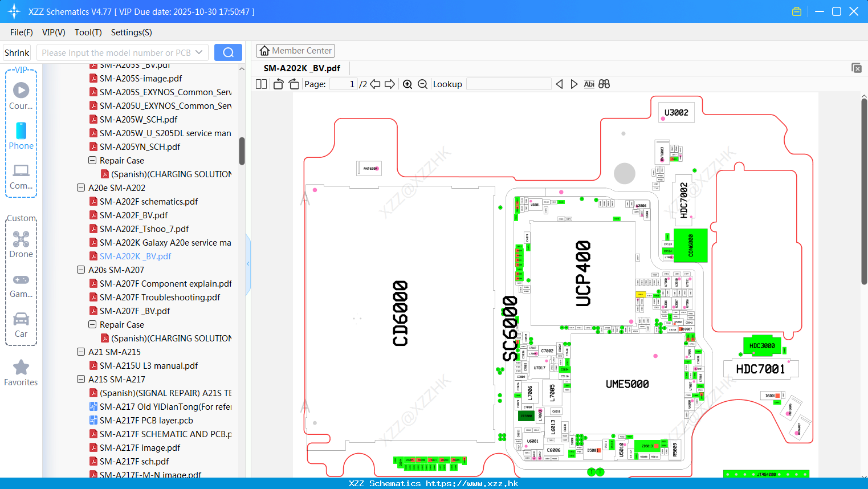The width and height of the screenshot is (868, 489).
Task: Collapse the A20s SM-A207 folder
Action: 81,270
